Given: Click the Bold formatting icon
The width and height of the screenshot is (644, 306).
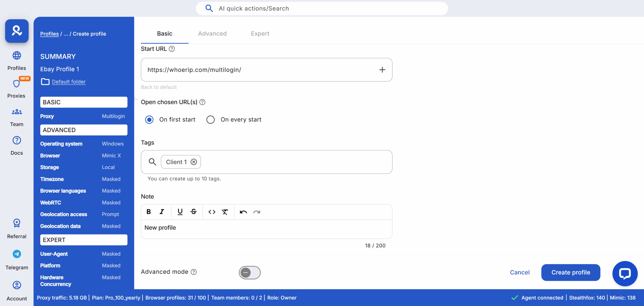Looking at the screenshot, I should coord(149,212).
